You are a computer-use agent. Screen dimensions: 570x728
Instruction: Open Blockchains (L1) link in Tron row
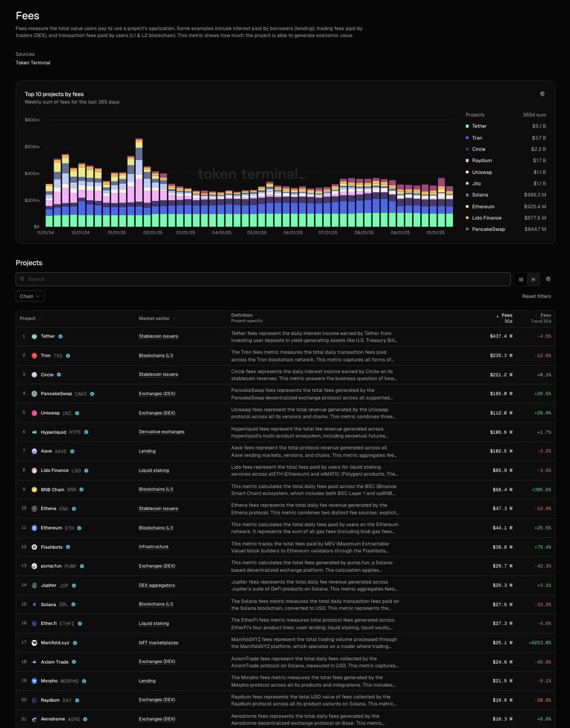[x=156, y=356]
